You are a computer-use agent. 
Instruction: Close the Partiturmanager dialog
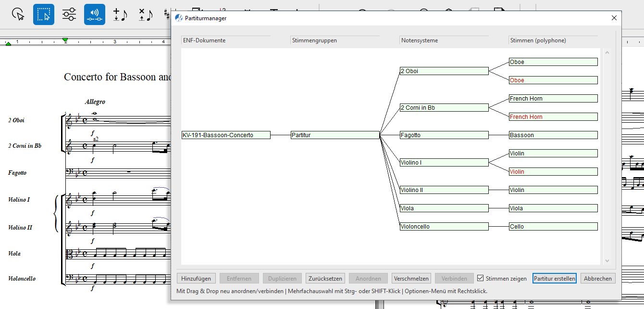(x=614, y=18)
